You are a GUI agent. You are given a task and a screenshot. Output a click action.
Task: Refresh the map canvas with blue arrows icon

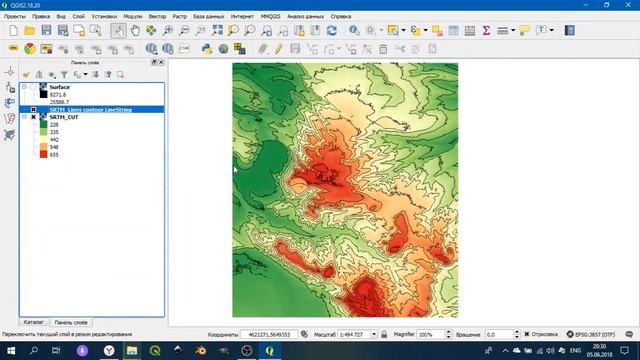coord(332,31)
